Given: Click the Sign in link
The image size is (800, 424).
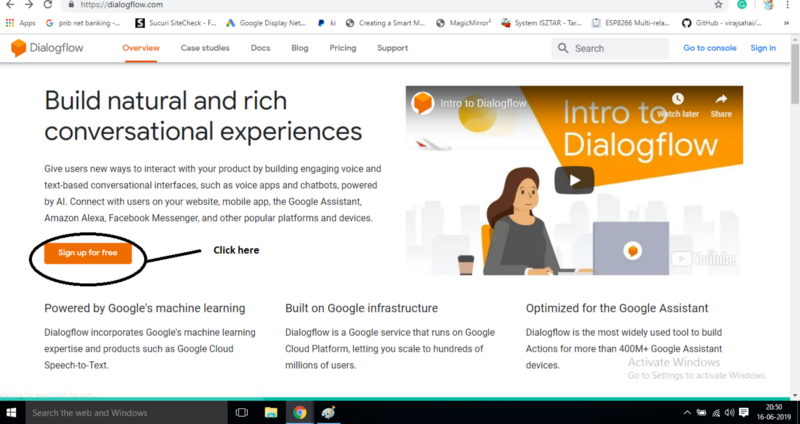Looking at the screenshot, I should [763, 48].
